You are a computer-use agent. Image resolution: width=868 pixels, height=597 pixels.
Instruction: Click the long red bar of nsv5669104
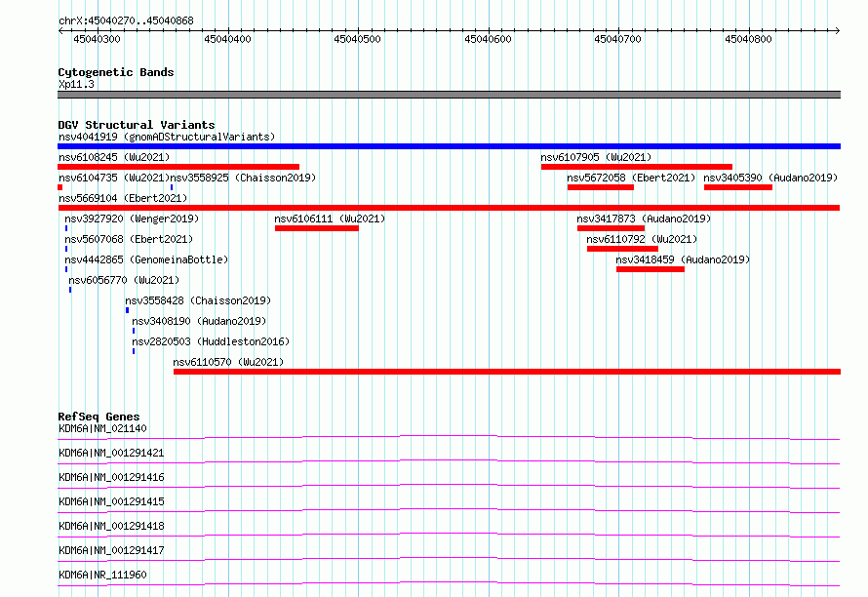click(449, 208)
